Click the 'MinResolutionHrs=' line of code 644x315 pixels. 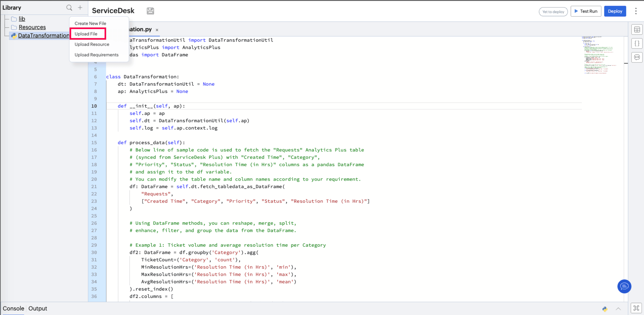[x=219, y=267]
